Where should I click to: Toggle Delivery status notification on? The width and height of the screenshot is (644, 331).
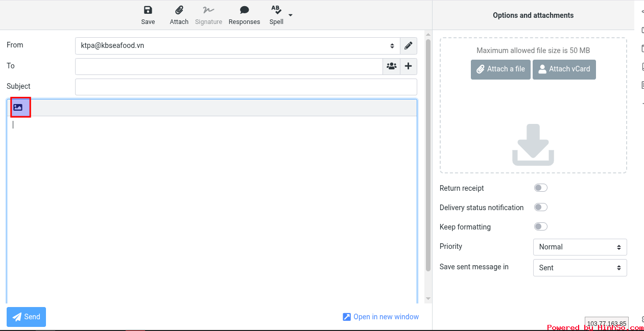[541, 207]
